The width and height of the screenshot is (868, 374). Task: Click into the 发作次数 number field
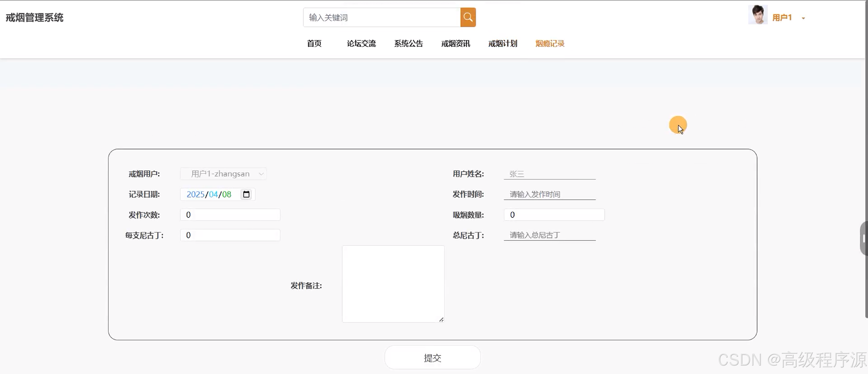pyautogui.click(x=230, y=215)
